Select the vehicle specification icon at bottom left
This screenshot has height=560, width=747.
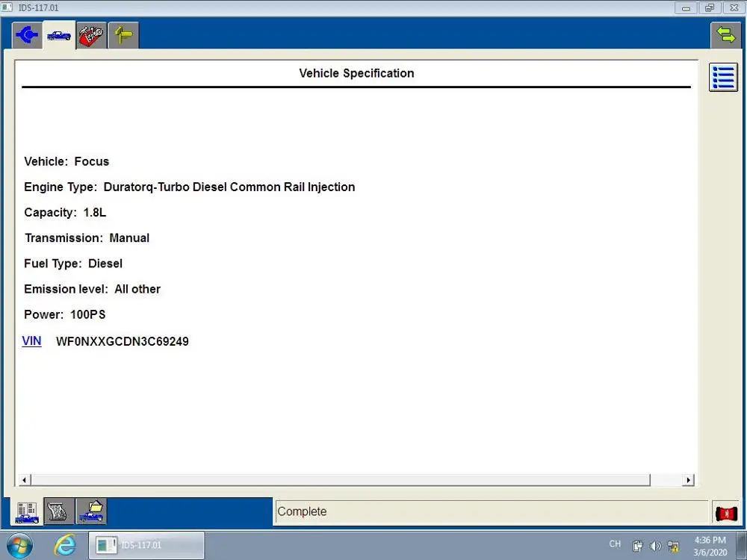[26, 511]
